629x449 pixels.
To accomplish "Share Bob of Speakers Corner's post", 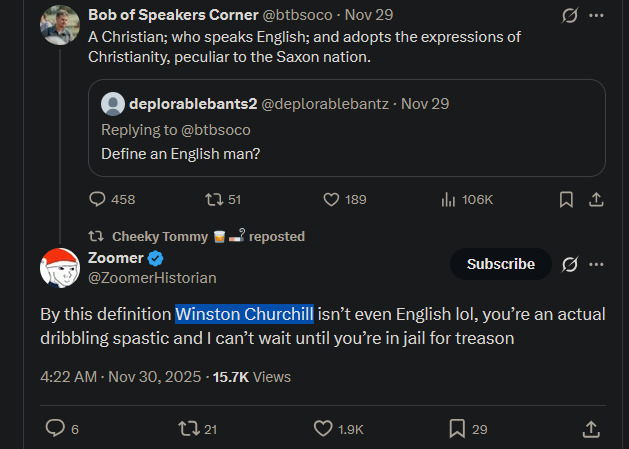I will [x=596, y=199].
